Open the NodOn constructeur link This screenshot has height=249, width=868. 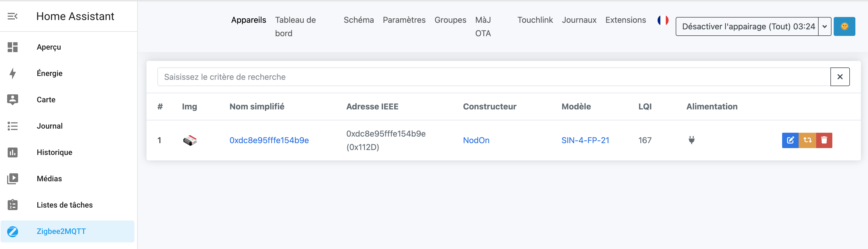pos(476,140)
